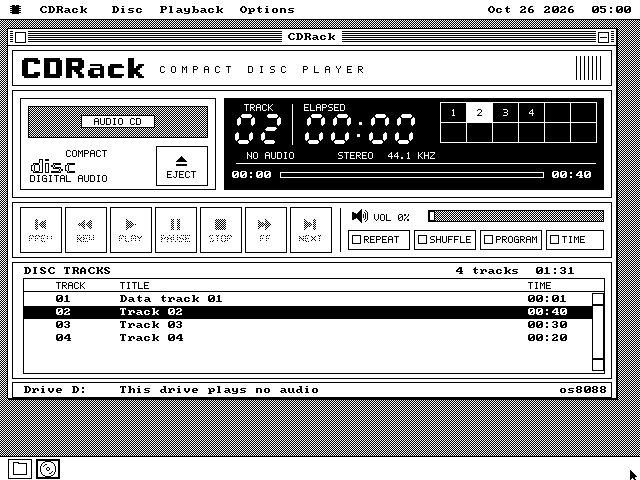The image size is (640, 480).
Task: Click the track list scroll-up button
Action: [598, 299]
